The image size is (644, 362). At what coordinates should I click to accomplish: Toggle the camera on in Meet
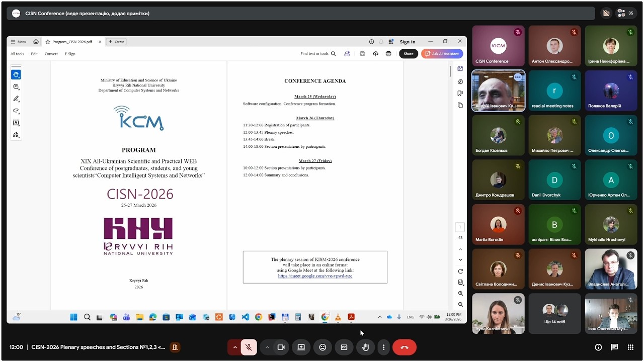(281, 347)
